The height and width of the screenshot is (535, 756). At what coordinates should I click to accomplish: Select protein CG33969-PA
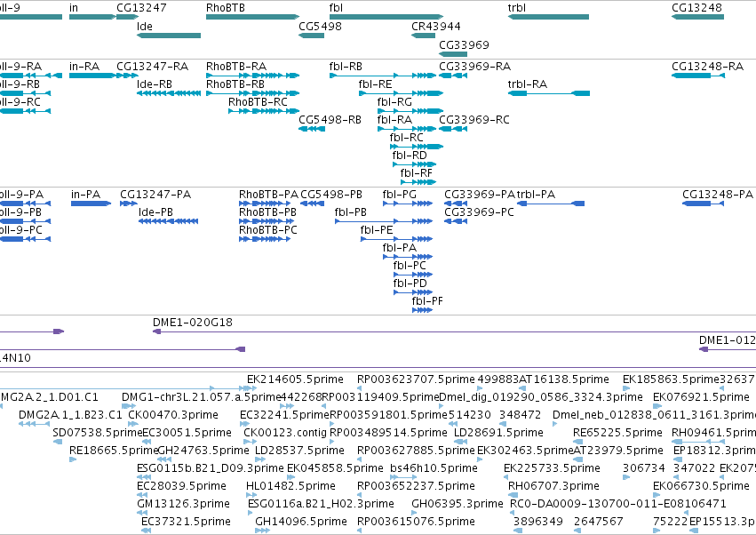[x=456, y=204]
